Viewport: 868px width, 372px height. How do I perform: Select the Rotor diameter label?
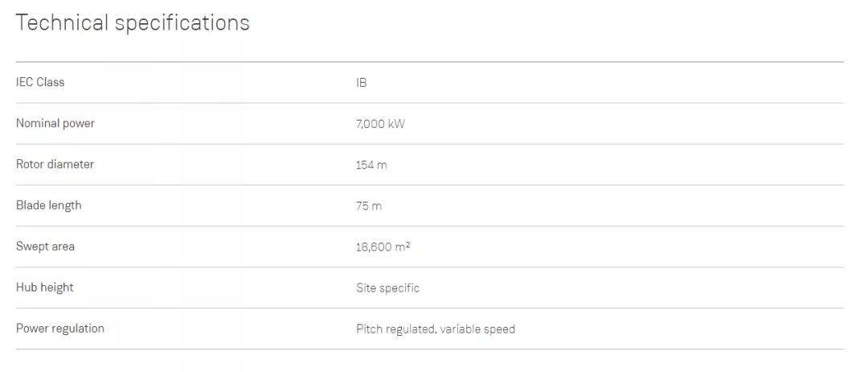(x=55, y=164)
